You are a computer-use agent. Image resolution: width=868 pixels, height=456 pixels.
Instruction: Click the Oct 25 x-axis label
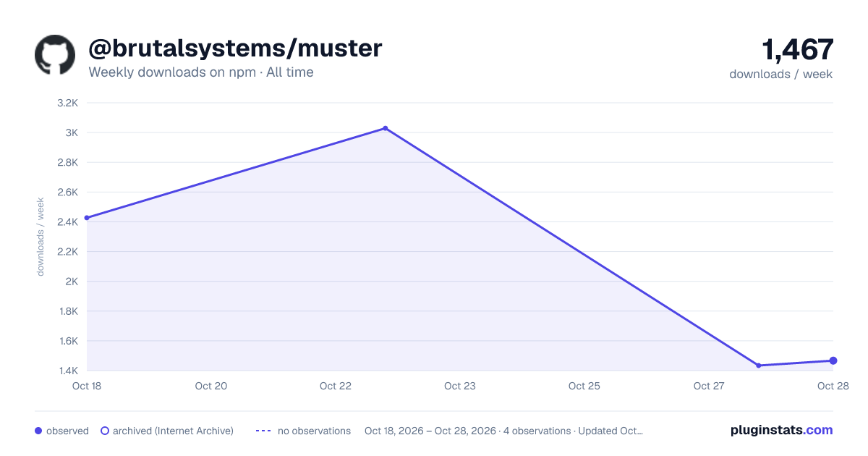584,386
